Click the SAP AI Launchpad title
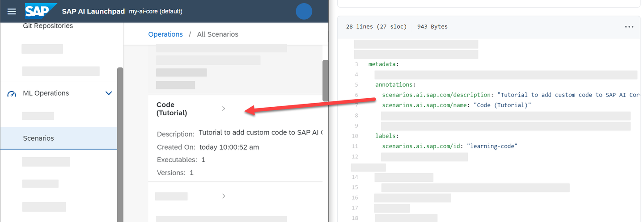Image resolution: width=644 pixels, height=222 pixels. point(93,11)
